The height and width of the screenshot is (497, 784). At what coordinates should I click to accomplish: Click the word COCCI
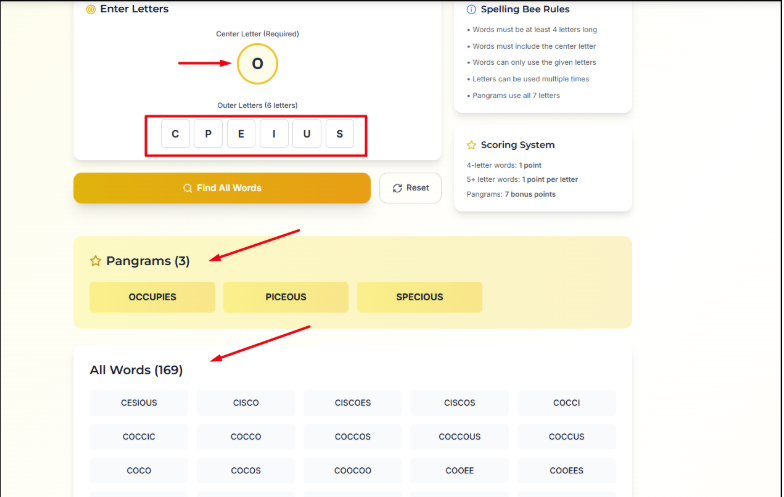coord(566,403)
